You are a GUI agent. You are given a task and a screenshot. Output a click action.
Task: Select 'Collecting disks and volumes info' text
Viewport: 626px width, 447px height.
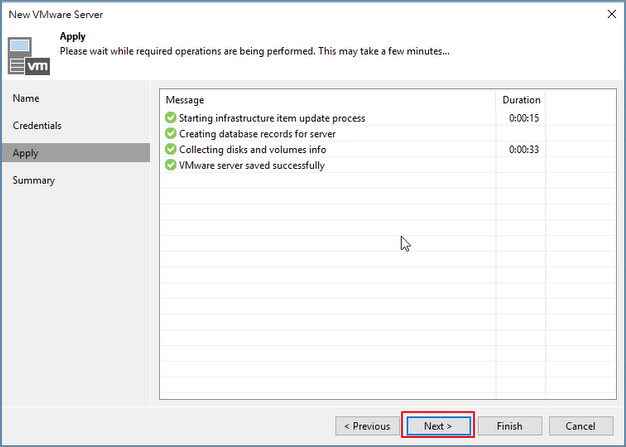pyautogui.click(x=252, y=150)
